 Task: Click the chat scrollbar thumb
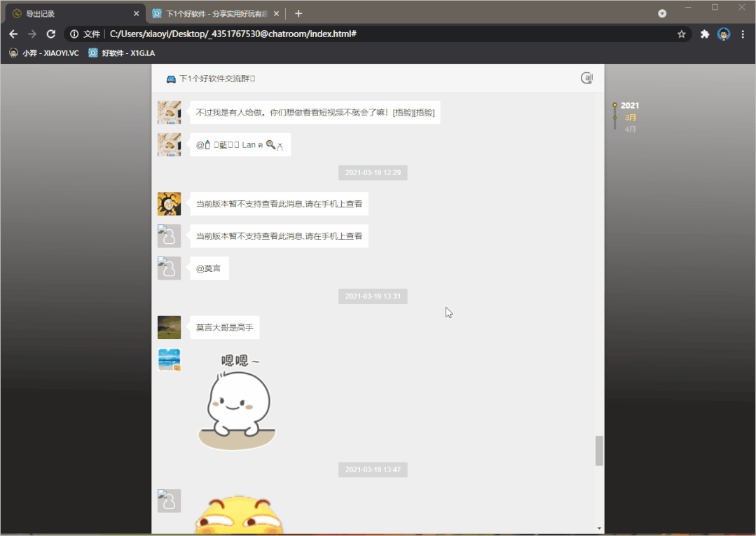click(x=599, y=451)
